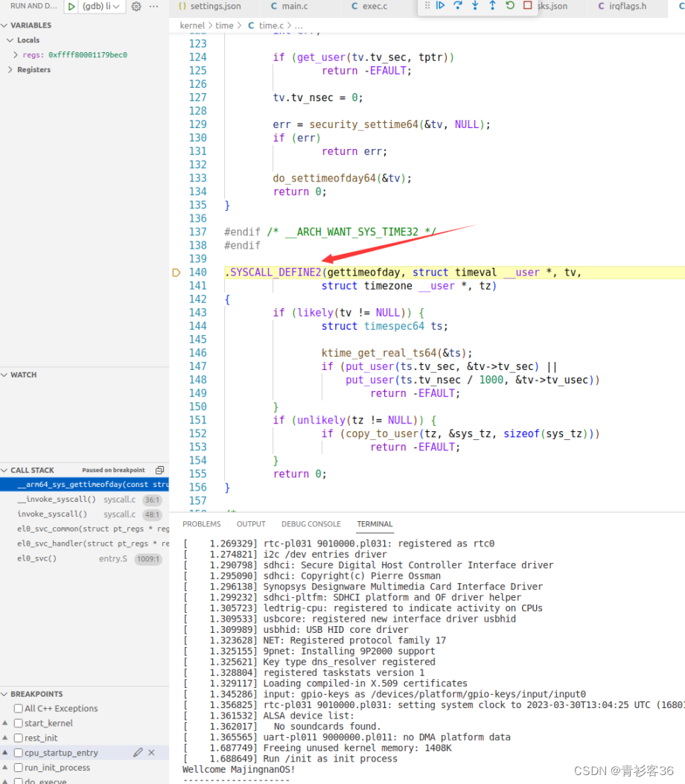Select the Step Into debug icon

tap(475, 6)
